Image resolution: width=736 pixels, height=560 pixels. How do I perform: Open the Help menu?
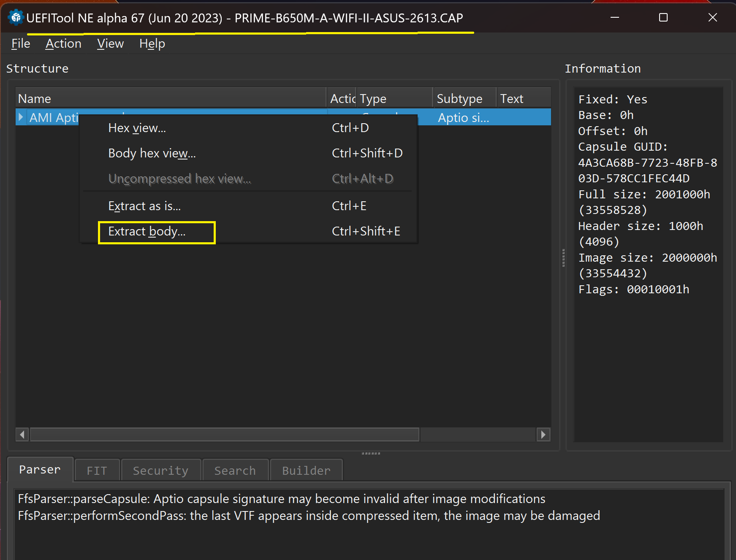click(152, 44)
